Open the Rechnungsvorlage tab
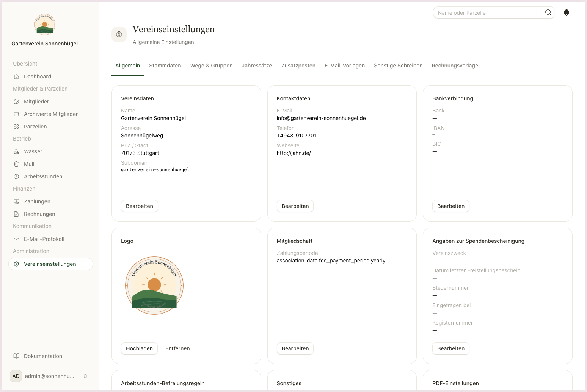The width and height of the screenshot is (587, 392). coord(455,66)
